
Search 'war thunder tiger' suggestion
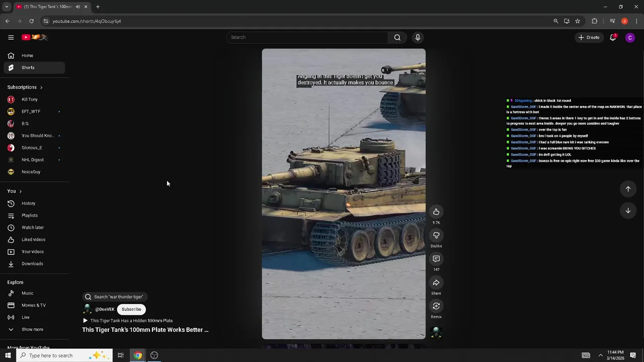pyautogui.click(x=114, y=297)
